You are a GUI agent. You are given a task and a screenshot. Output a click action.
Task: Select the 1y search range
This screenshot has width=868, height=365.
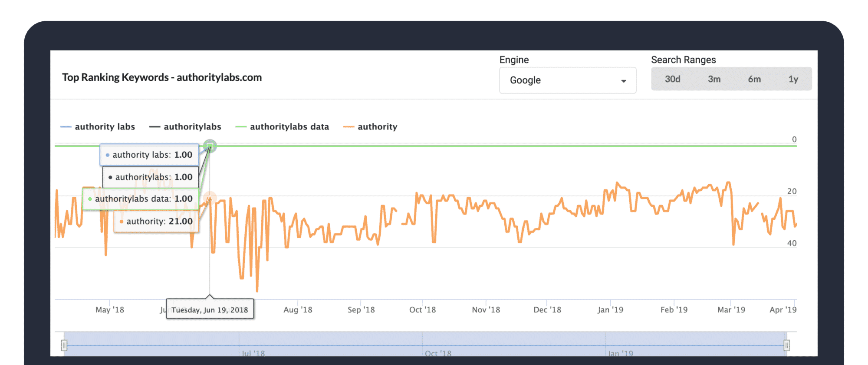793,79
